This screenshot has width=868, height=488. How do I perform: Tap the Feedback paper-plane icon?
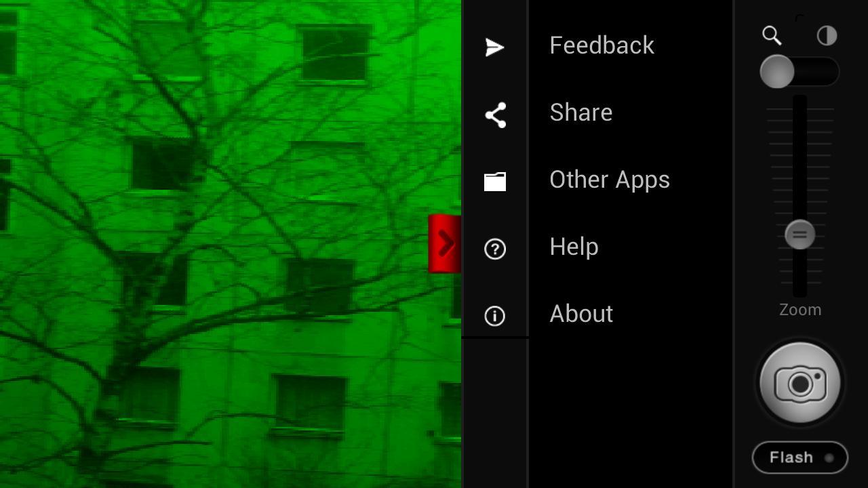click(x=495, y=47)
